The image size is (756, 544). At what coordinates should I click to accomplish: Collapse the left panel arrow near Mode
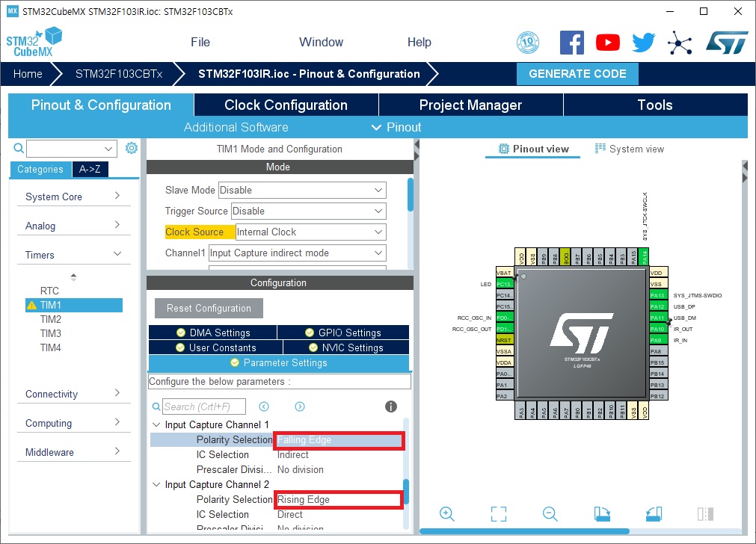pyautogui.click(x=417, y=144)
